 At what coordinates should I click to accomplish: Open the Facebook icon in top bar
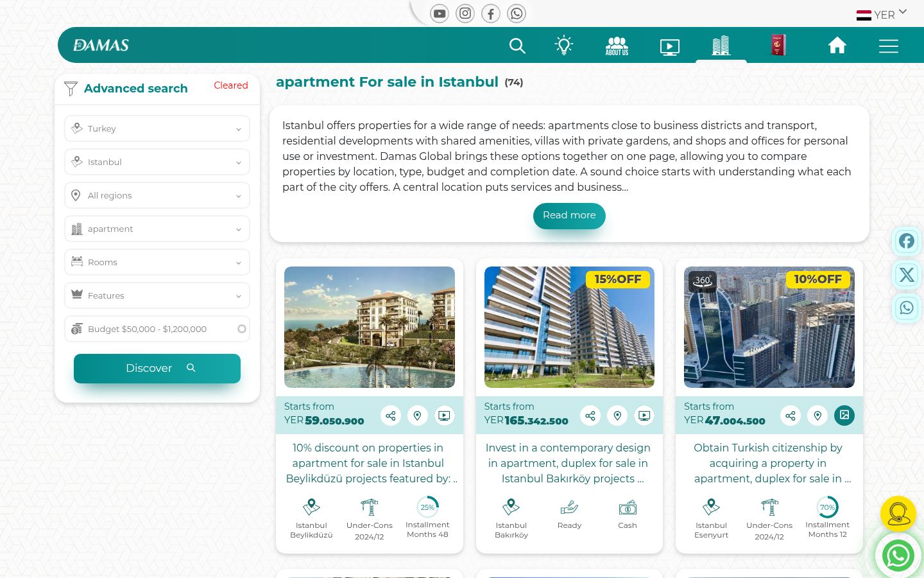pos(491,13)
